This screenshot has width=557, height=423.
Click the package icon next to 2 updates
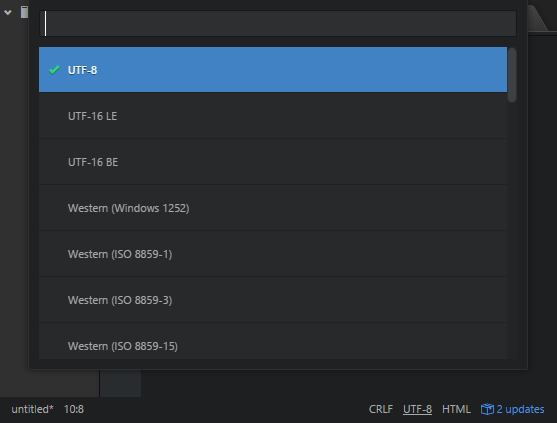487,409
